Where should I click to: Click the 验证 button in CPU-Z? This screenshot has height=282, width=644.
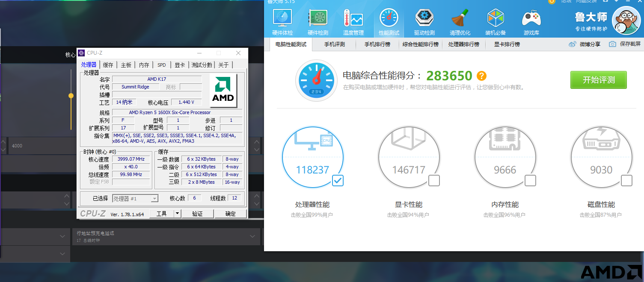pos(198,214)
